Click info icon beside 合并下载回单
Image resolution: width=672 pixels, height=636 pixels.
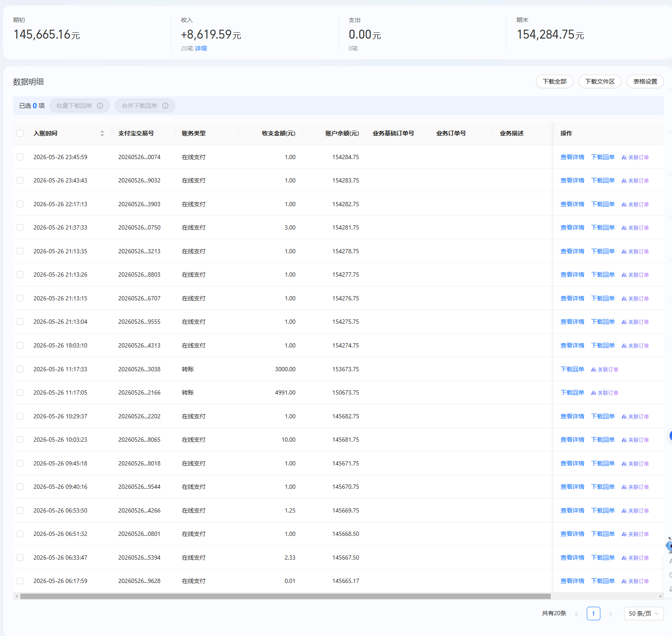click(165, 106)
